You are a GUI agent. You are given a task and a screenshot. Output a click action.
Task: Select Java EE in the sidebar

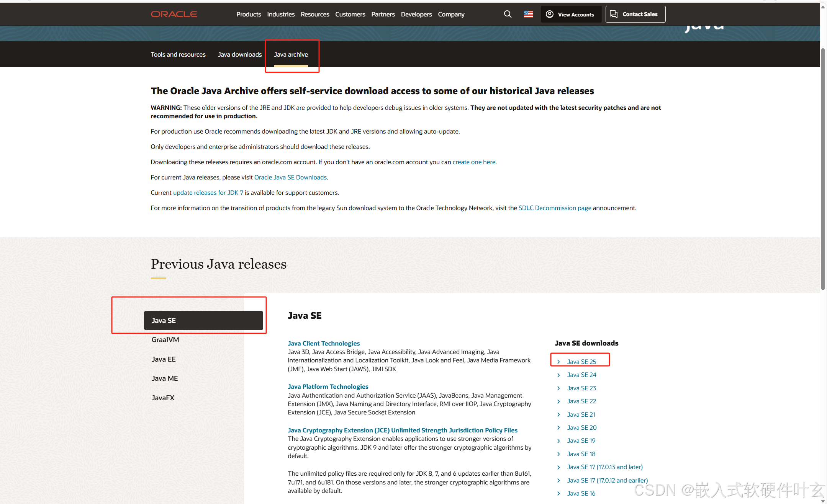164,359
